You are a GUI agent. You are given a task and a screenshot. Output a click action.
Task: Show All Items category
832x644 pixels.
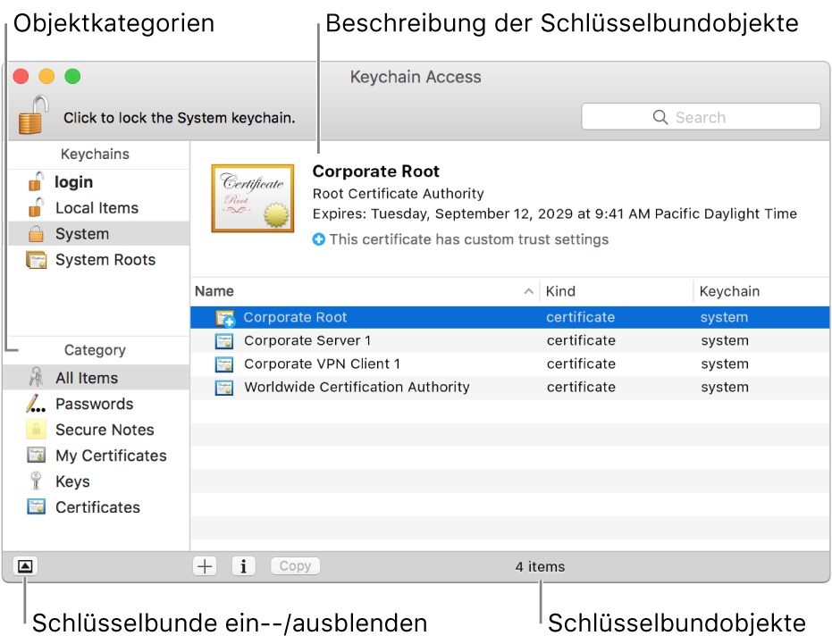pos(97,378)
